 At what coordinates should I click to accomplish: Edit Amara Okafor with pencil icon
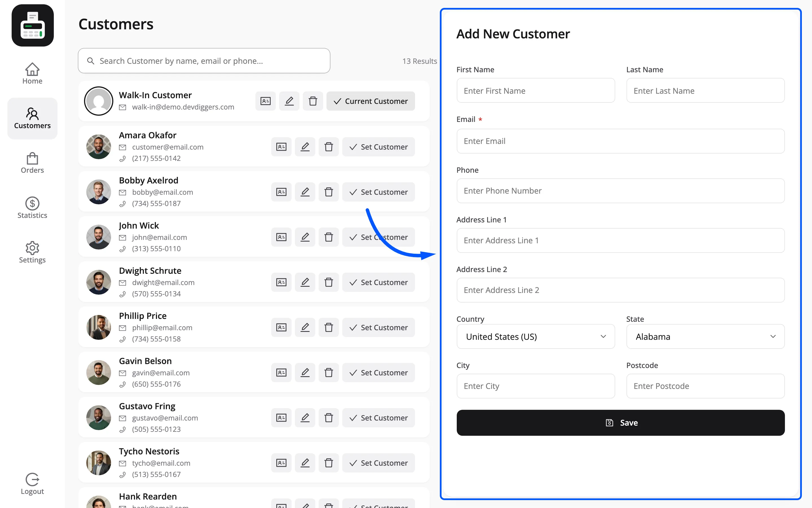click(305, 147)
